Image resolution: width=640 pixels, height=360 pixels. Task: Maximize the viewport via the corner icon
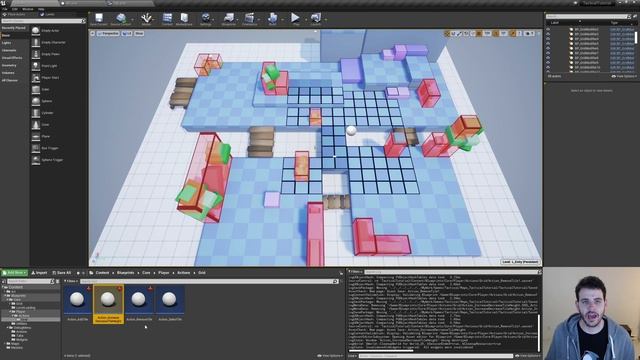click(x=538, y=33)
